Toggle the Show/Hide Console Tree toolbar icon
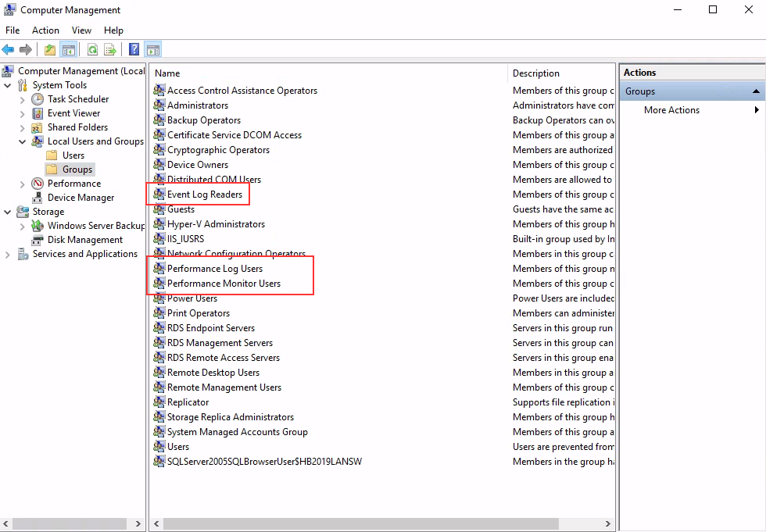The image size is (766, 532). [69, 49]
